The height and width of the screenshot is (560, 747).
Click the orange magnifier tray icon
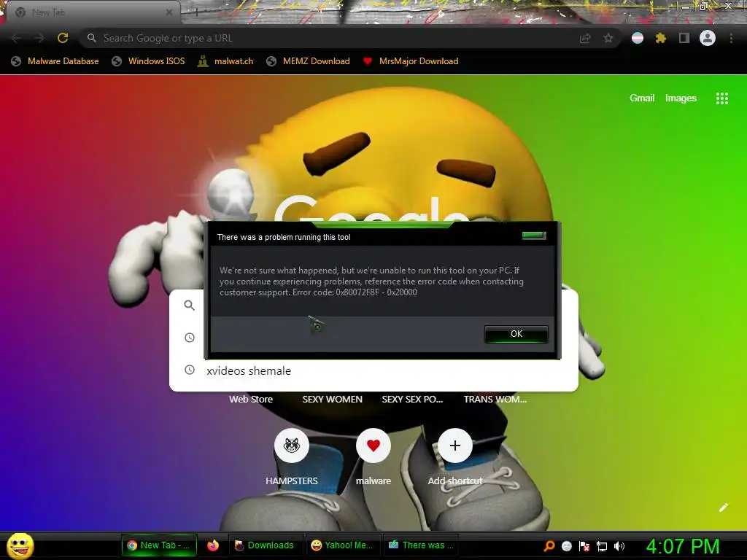[x=549, y=546]
